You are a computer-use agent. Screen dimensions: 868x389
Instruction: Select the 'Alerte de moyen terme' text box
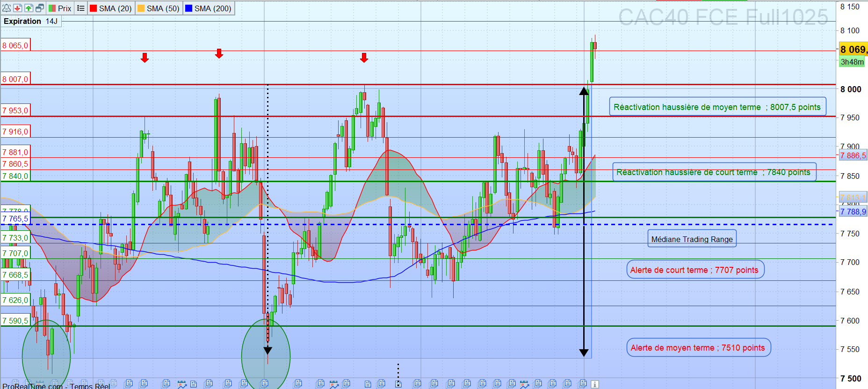pyautogui.click(x=698, y=348)
